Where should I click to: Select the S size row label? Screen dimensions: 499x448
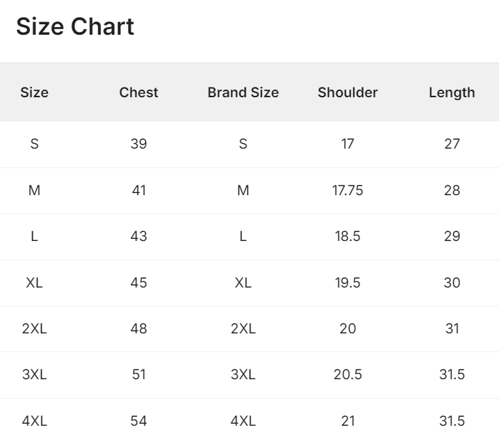[x=34, y=144]
